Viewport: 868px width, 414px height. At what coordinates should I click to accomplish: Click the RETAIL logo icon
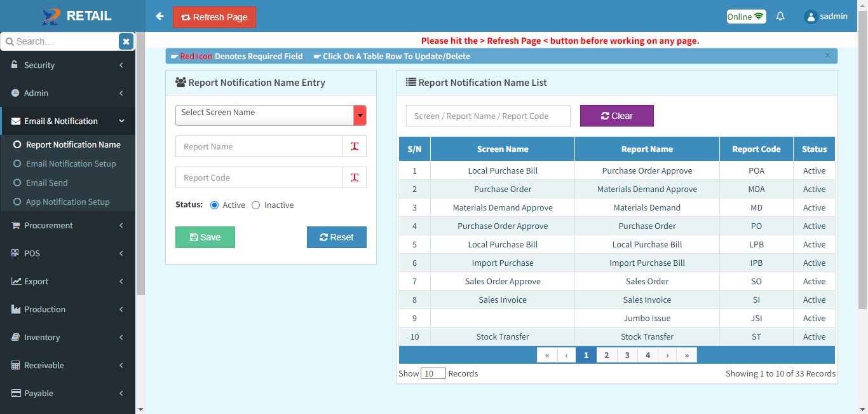click(52, 17)
